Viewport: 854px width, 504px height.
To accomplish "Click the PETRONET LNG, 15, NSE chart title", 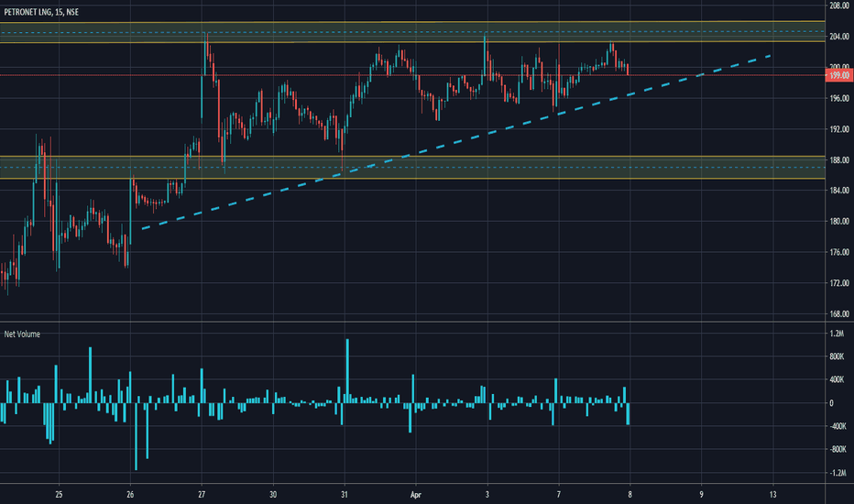I will pyautogui.click(x=41, y=12).
